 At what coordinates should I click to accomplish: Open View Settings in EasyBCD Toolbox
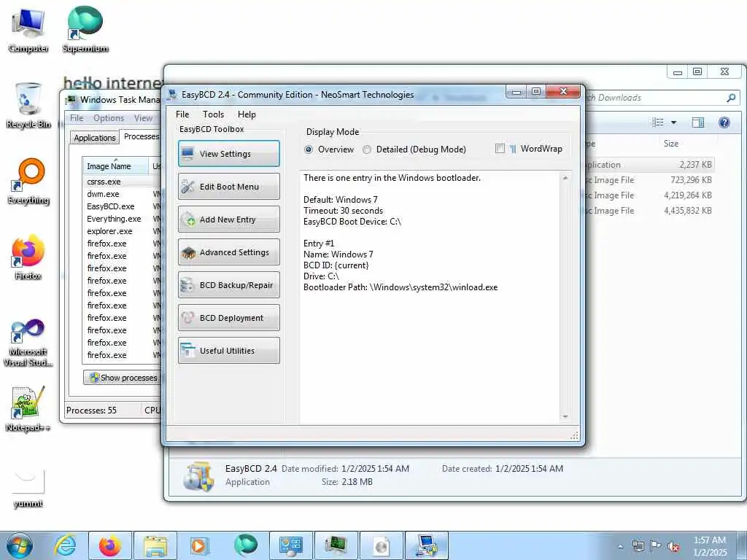coord(228,153)
